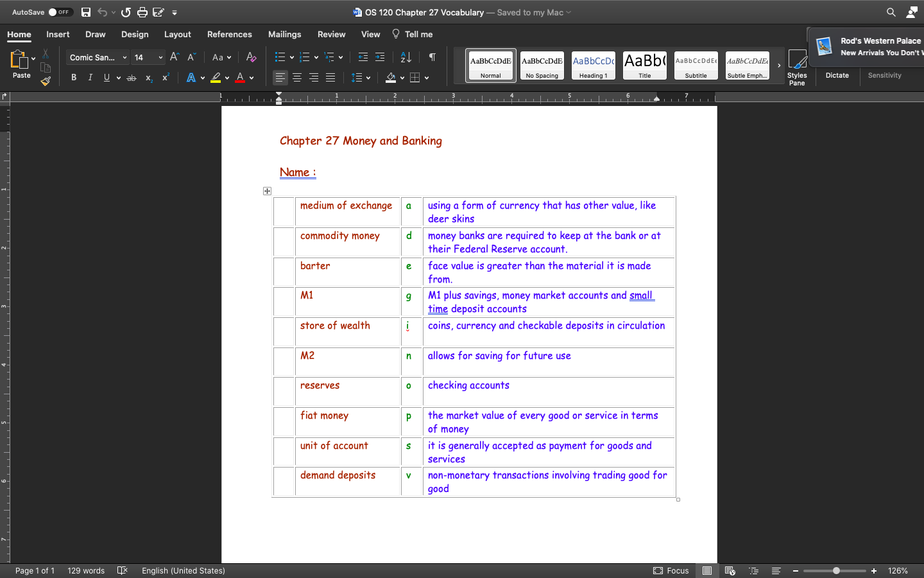Image resolution: width=924 pixels, height=578 pixels.
Task: Toggle the AutoSave switch
Action: tap(60, 12)
